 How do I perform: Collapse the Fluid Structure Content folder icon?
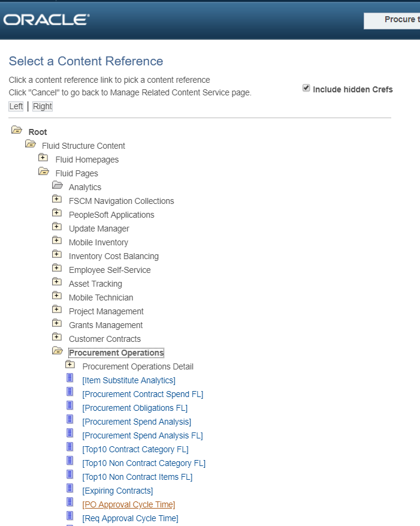tap(31, 144)
